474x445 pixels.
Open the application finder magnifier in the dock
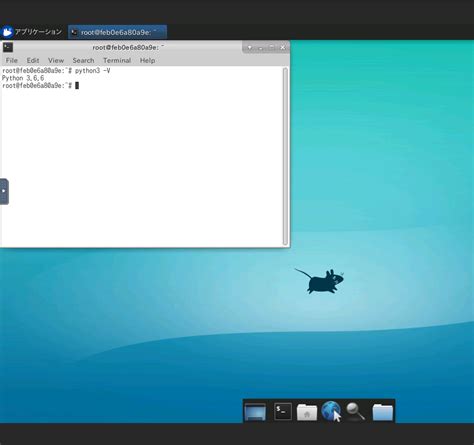coord(355,411)
